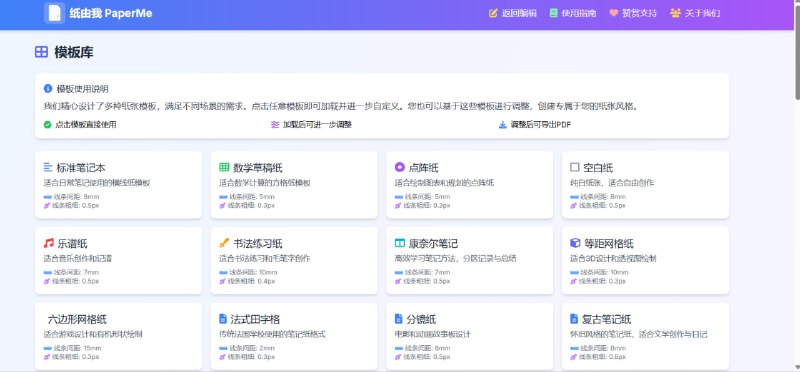The width and height of the screenshot is (800, 372).
Task: Choose the 六边形网格纸 template title
Action: click(x=77, y=319)
